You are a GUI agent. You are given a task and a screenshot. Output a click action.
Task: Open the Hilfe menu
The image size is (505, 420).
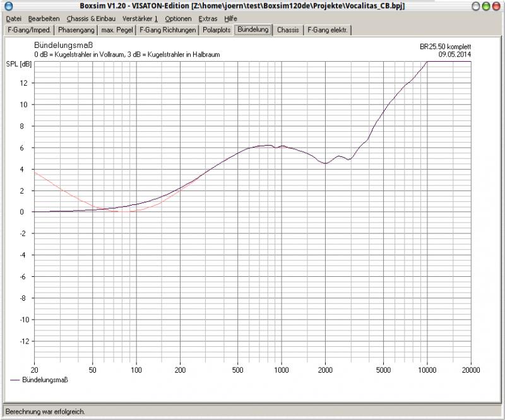coord(230,19)
